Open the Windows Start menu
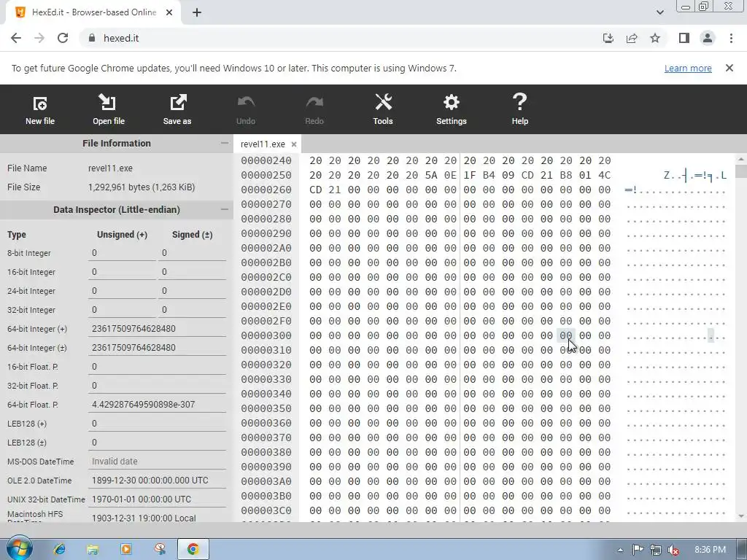 pyautogui.click(x=19, y=549)
